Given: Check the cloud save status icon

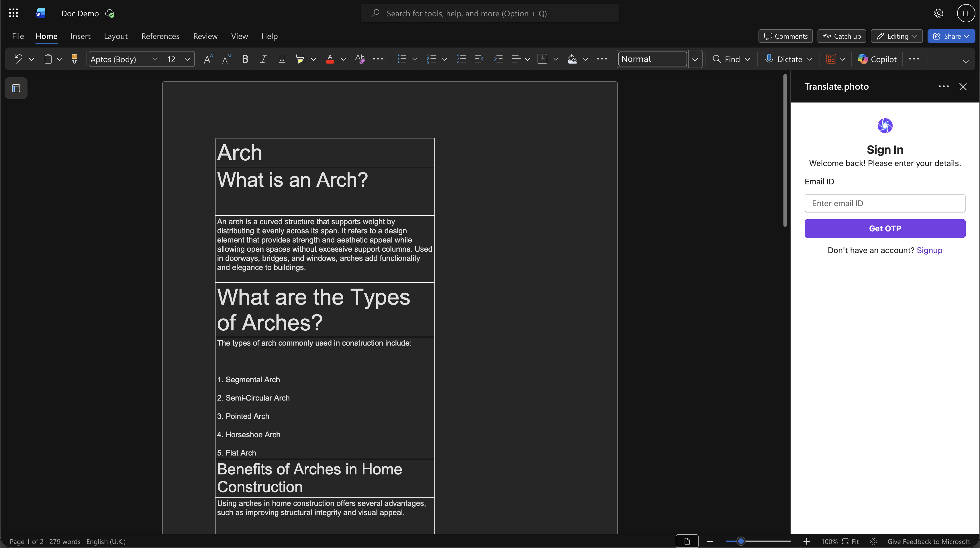Looking at the screenshot, I should pos(109,14).
